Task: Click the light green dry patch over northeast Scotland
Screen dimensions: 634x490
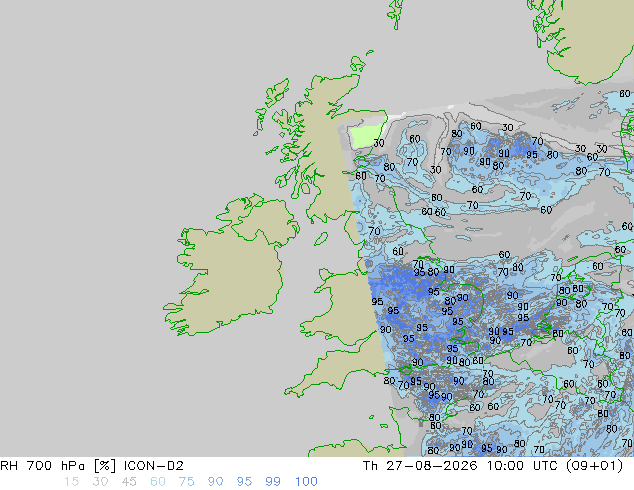Action: tap(365, 136)
